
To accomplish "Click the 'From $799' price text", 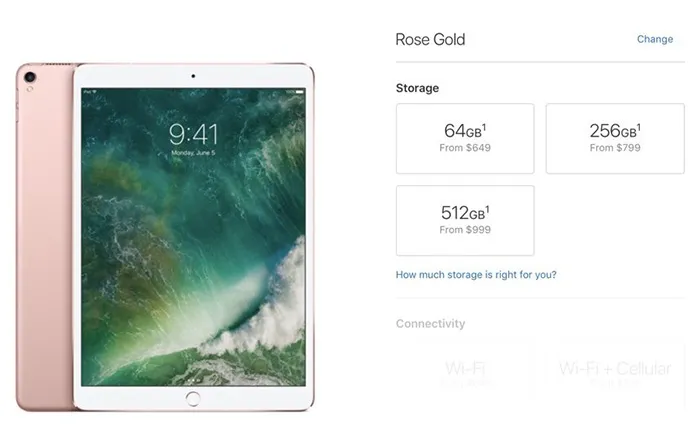I will coord(615,148).
